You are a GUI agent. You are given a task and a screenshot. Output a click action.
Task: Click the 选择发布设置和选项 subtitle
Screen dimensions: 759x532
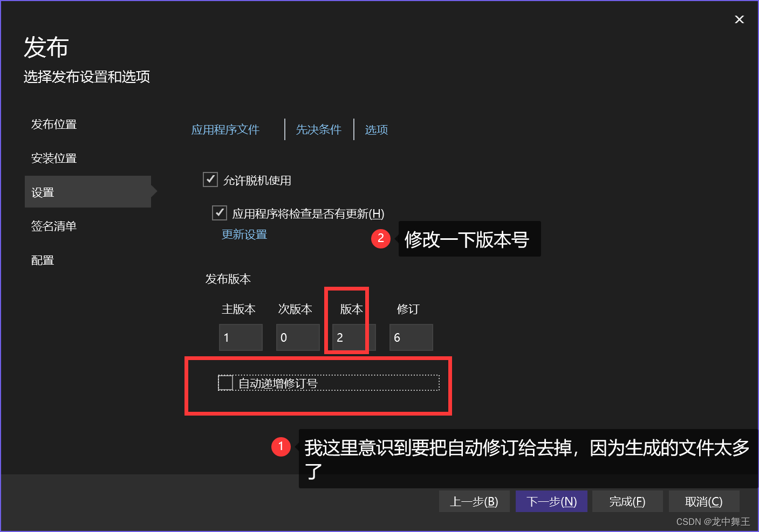point(87,77)
